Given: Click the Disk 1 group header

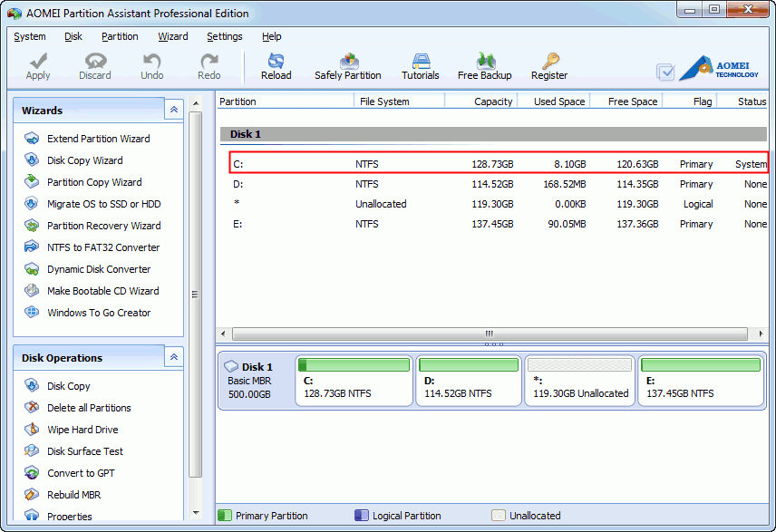Looking at the screenshot, I should click(493, 134).
